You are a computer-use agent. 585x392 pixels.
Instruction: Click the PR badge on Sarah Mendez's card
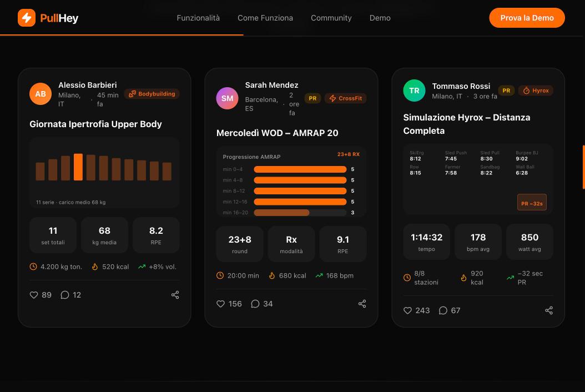click(312, 98)
